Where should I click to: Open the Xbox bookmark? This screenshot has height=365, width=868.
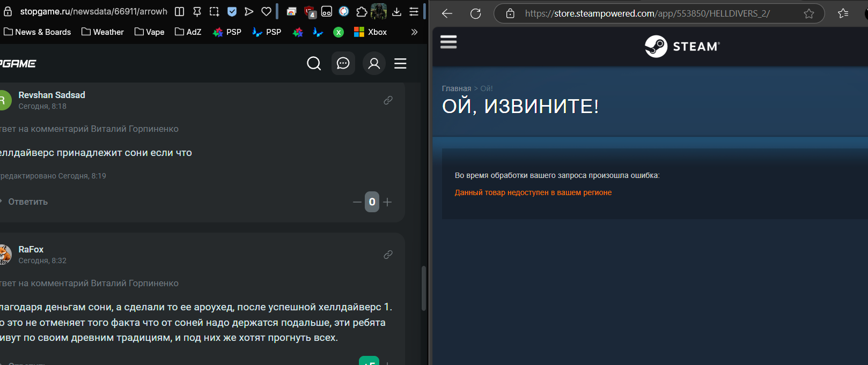370,32
